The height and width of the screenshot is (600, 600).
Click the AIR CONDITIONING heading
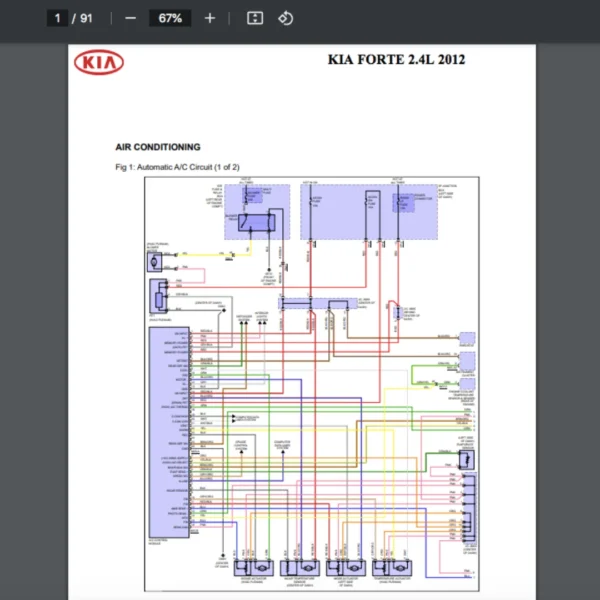tap(157, 147)
